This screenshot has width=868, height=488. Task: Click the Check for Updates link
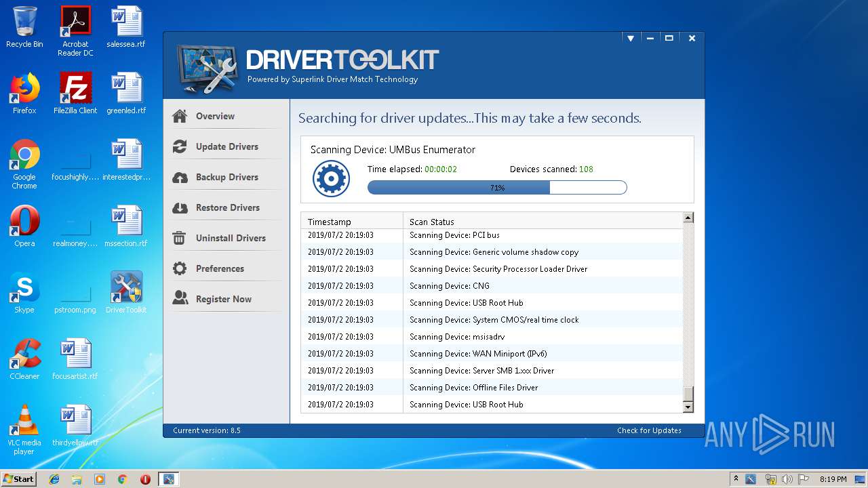649,430
